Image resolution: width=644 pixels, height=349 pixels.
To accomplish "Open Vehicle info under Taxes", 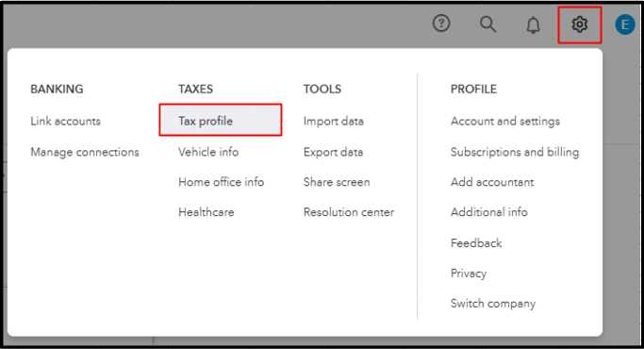I will coord(208,152).
